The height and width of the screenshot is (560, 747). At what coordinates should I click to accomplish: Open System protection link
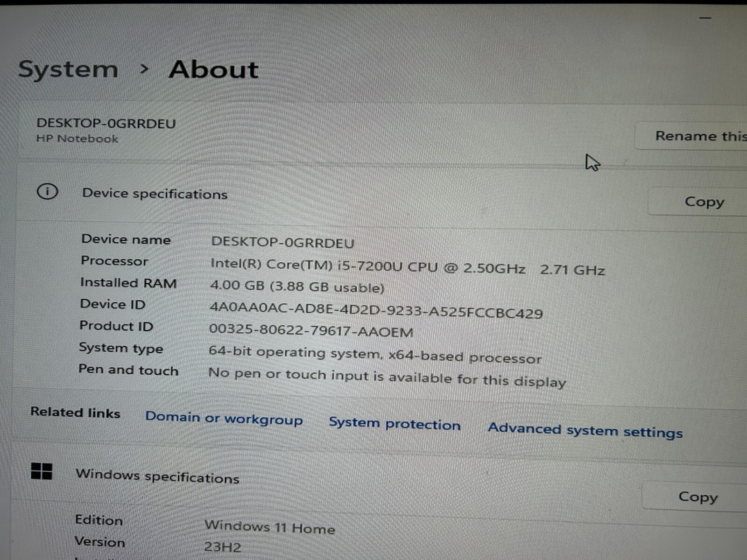coord(395,424)
